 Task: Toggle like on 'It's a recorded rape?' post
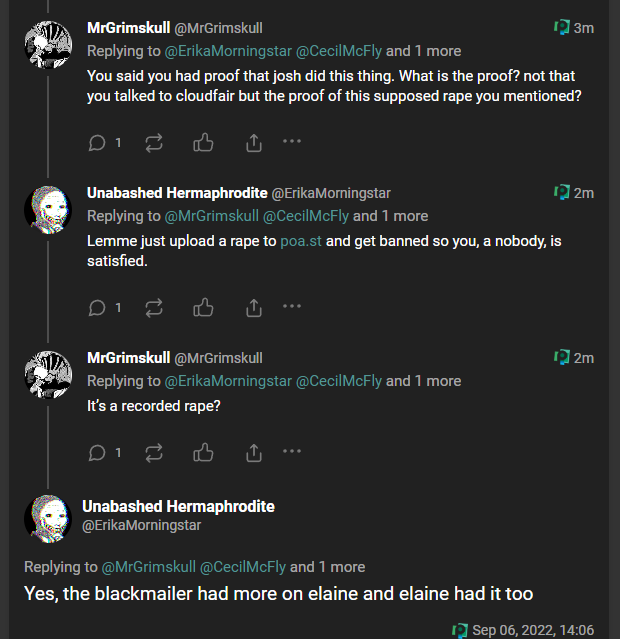[204, 453]
